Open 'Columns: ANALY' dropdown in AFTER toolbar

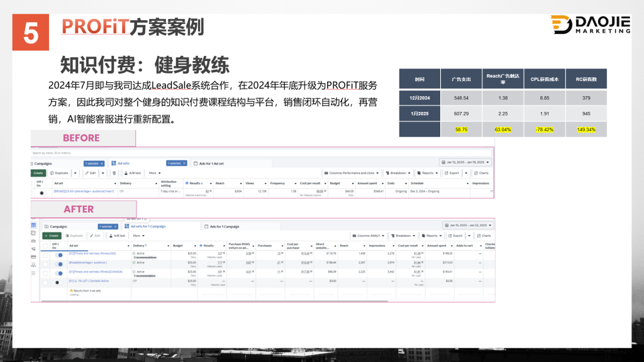369,236
